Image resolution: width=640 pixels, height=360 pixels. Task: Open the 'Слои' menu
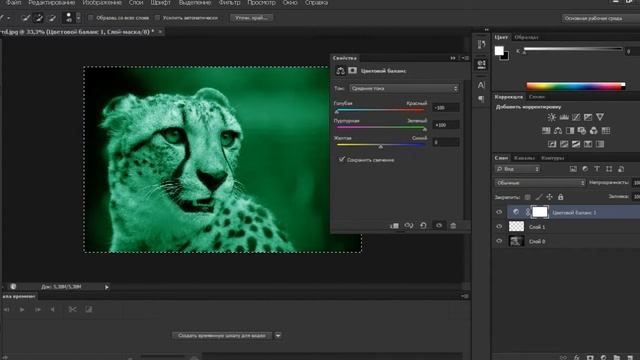[136, 3]
